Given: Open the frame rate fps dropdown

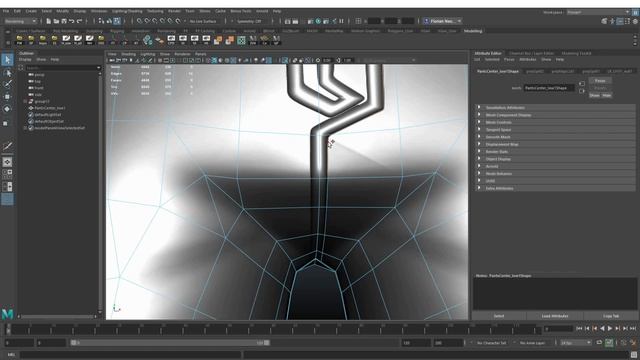Looking at the screenshot, I should (576, 343).
